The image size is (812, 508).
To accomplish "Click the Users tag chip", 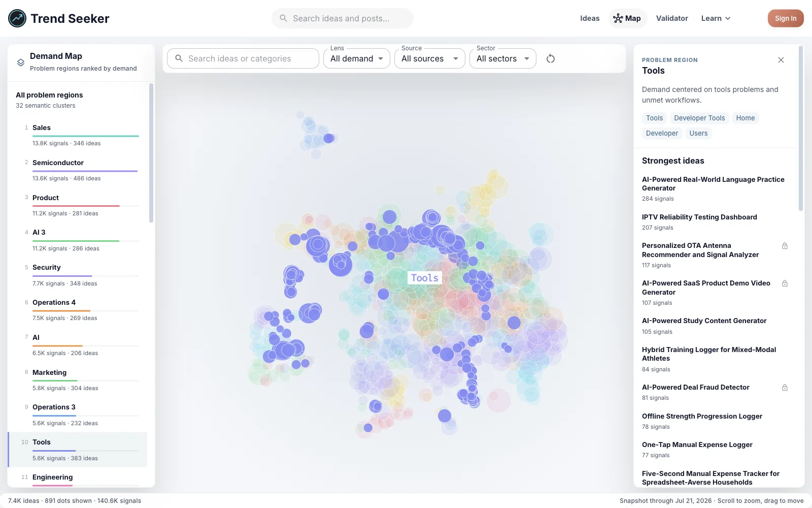I will (698, 133).
